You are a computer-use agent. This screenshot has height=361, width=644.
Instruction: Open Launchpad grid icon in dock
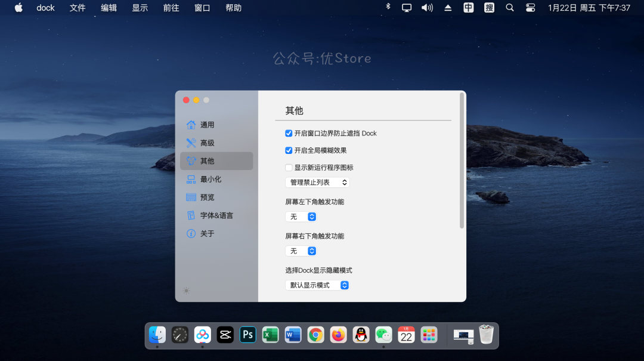(x=429, y=335)
